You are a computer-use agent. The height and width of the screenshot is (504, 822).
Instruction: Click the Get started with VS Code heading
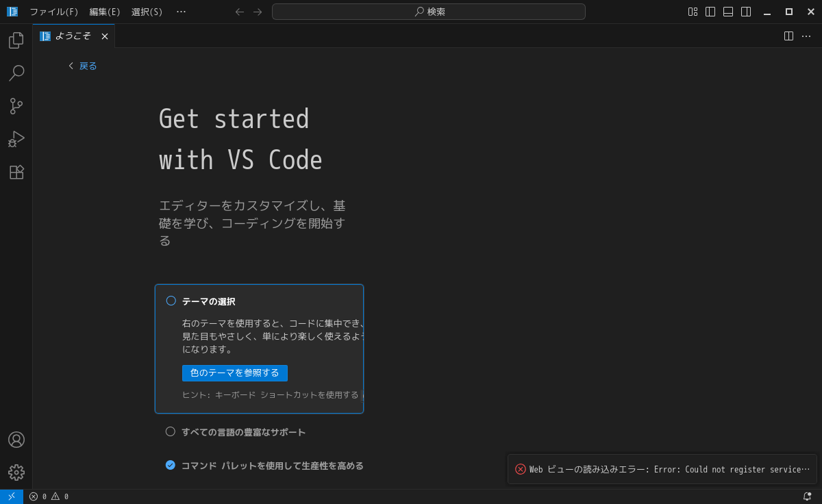pyautogui.click(x=240, y=140)
